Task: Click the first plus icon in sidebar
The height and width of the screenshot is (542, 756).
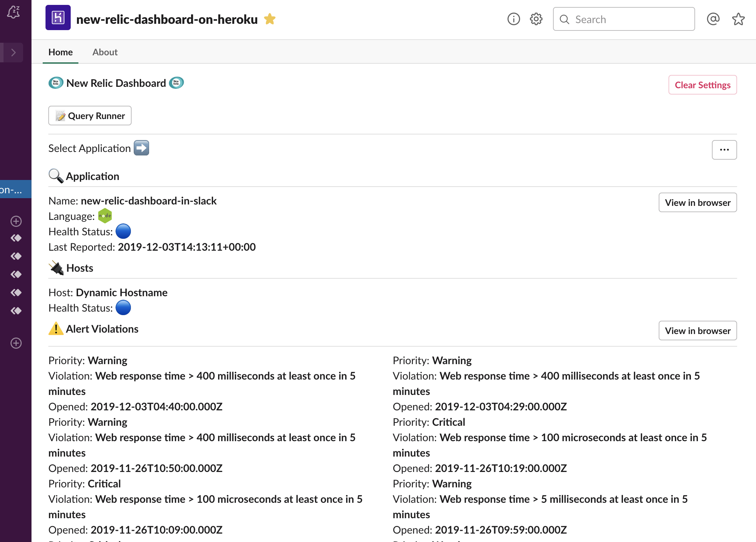Action: tap(16, 221)
